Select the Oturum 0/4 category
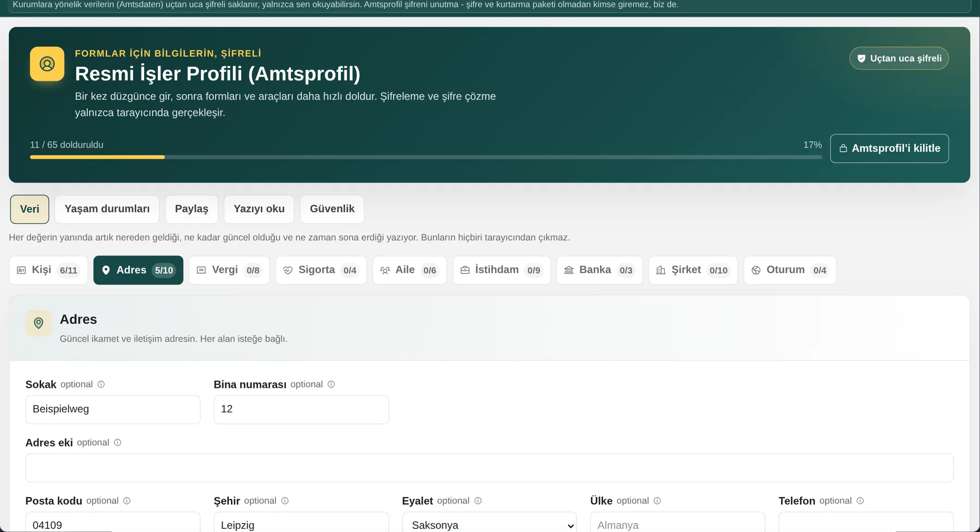Image resolution: width=980 pixels, height=532 pixels. tap(790, 270)
